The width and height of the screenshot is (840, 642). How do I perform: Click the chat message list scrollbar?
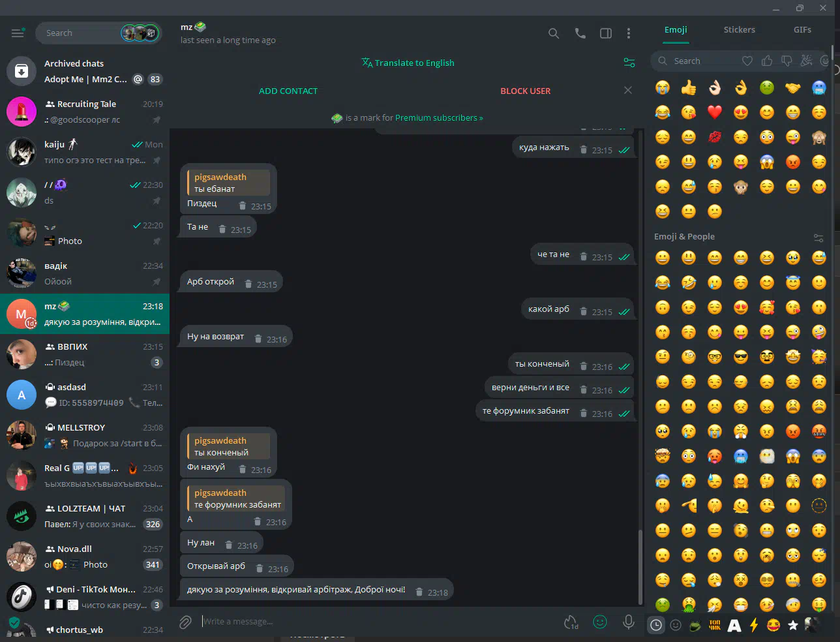pos(640,566)
